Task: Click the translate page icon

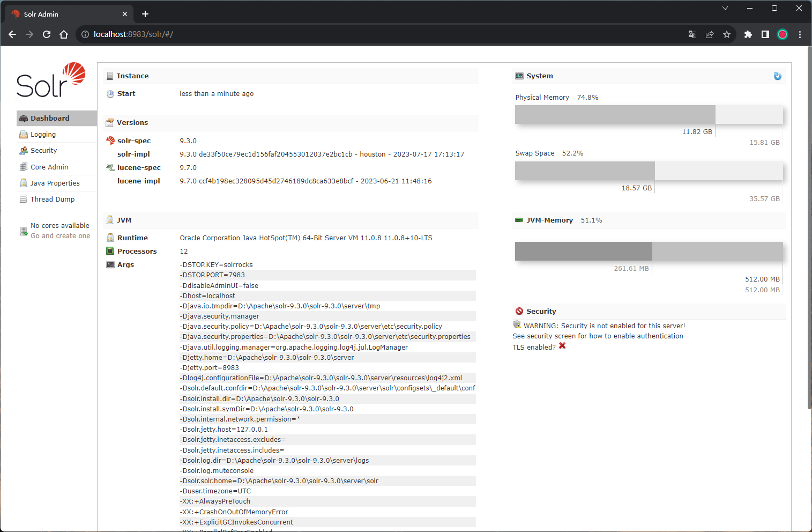Action: [692, 34]
